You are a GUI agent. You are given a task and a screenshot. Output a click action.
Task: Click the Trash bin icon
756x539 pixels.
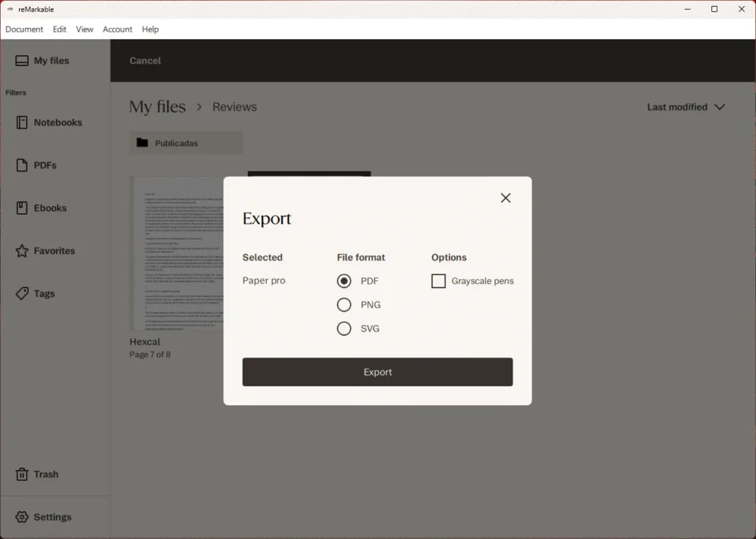(x=22, y=475)
